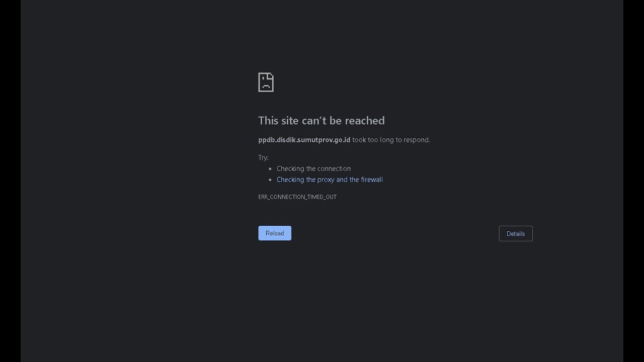The height and width of the screenshot is (362, 644).
Task: Click the right black letterbox bar
Action: coord(633,181)
